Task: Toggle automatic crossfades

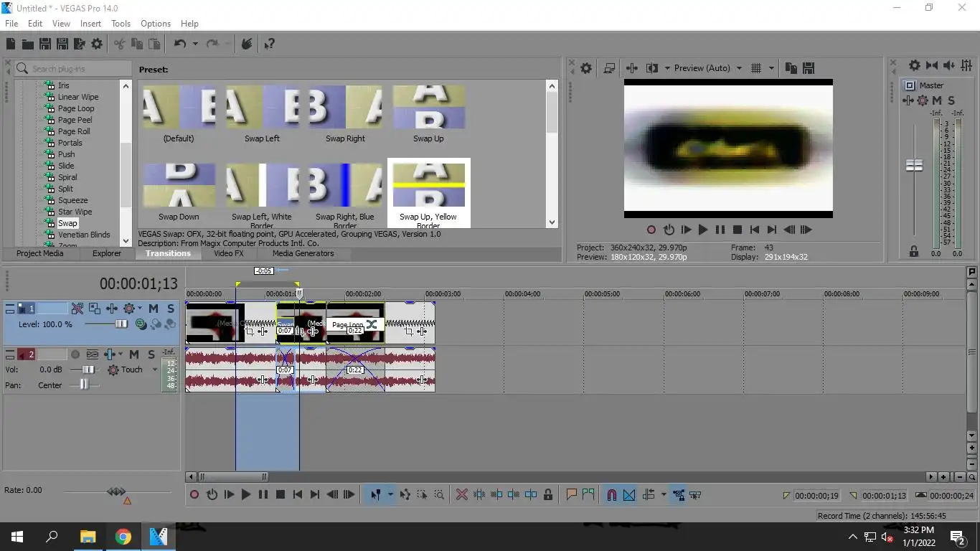Action: (629, 495)
